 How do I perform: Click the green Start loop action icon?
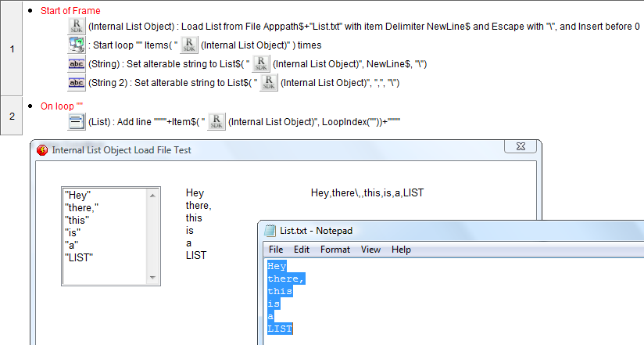tap(77, 45)
